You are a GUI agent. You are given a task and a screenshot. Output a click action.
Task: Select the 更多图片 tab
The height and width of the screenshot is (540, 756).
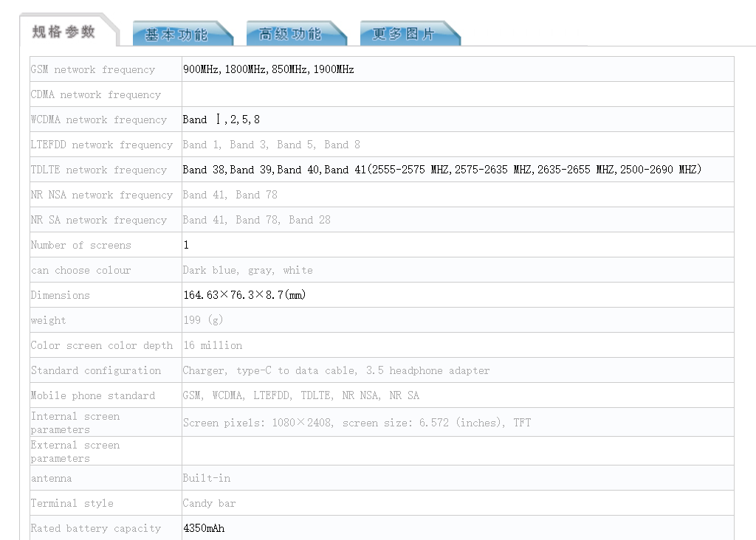(404, 34)
